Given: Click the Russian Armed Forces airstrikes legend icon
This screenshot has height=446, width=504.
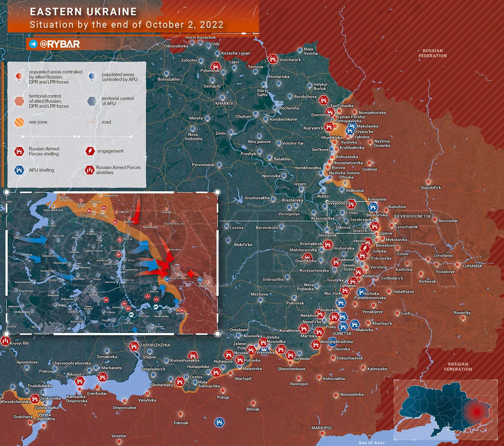Looking at the screenshot, I should coord(89,170).
